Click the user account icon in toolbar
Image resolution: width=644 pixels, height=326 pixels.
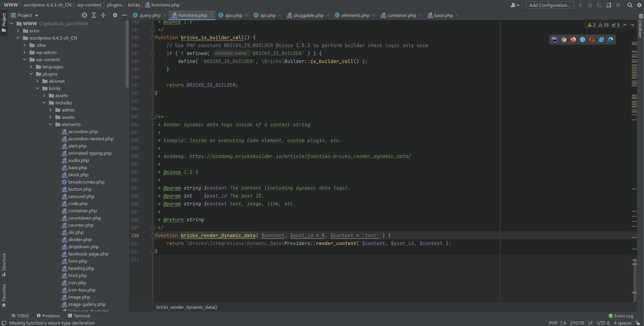click(x=515, y=5)
